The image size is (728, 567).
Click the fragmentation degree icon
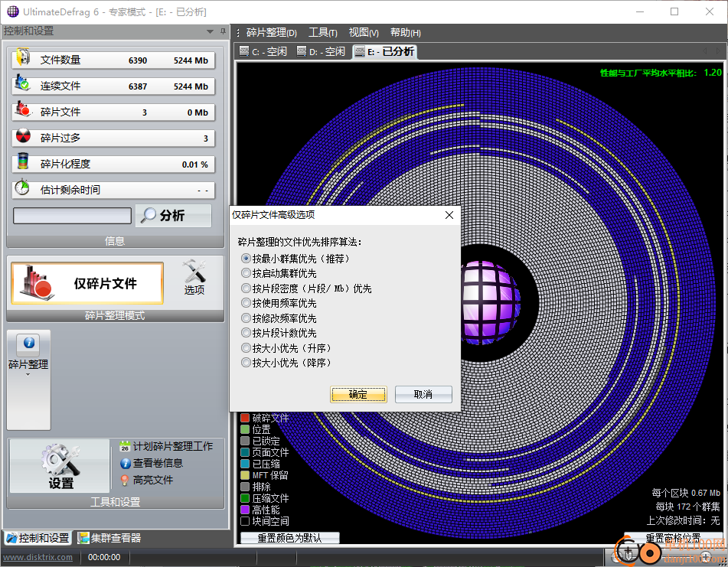(x=23, y=161)
